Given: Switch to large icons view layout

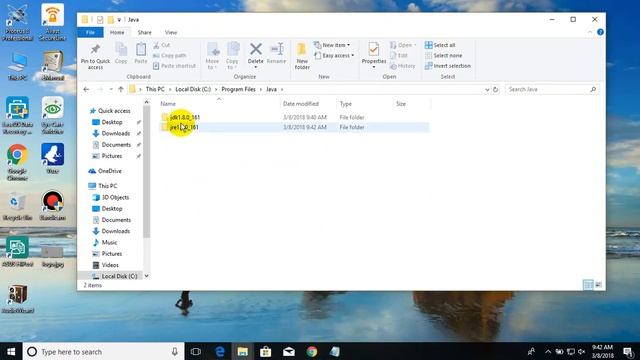Looking at the screenshot, I should pos(598,284).
